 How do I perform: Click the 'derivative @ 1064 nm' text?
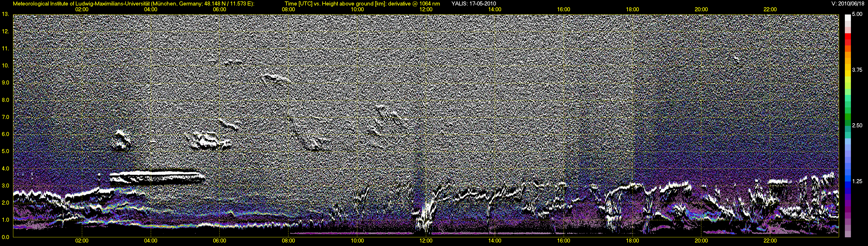coord(413,4)
